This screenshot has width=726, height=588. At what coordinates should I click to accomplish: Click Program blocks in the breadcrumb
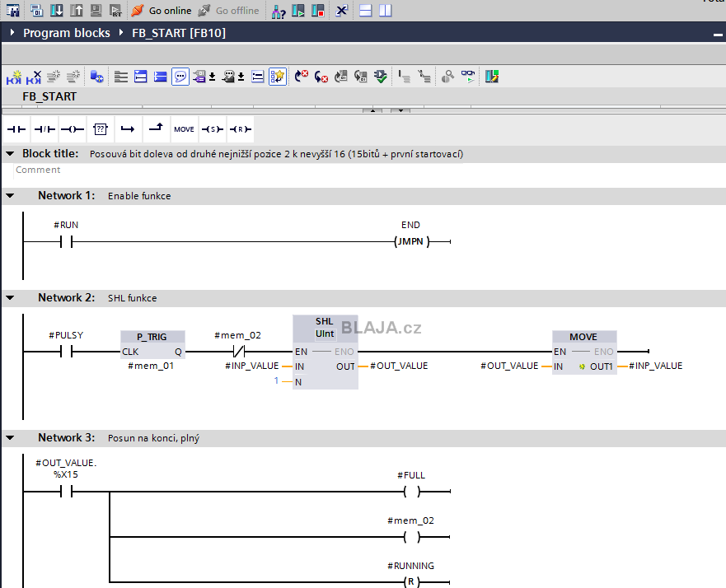(67, 33)
